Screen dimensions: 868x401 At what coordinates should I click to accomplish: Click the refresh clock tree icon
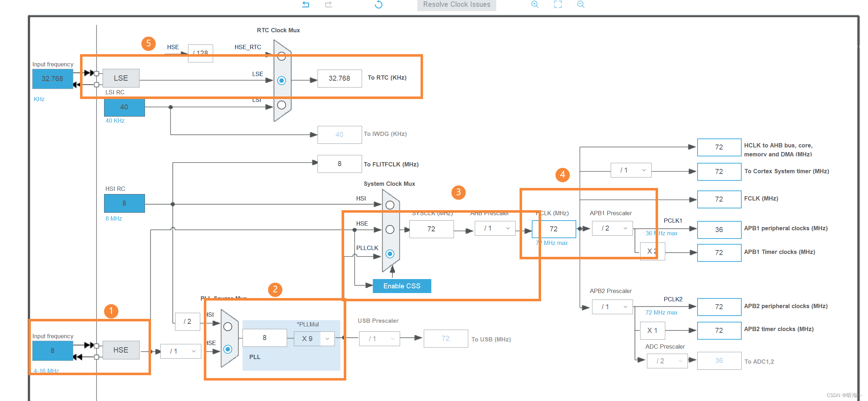tap(379, 4)
